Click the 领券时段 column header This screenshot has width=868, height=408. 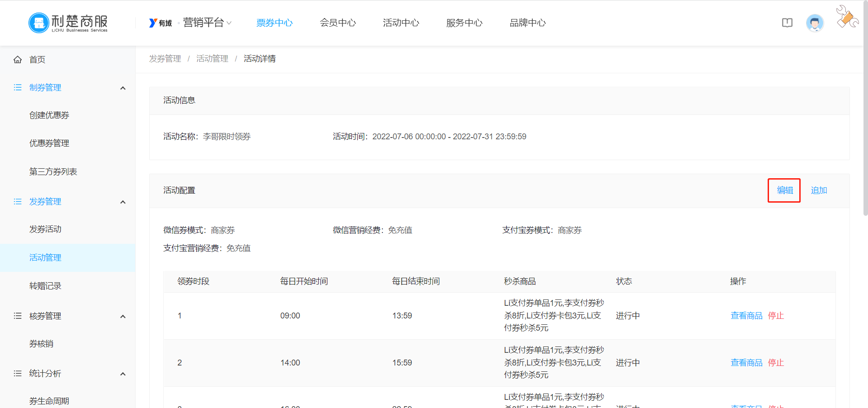193,281
